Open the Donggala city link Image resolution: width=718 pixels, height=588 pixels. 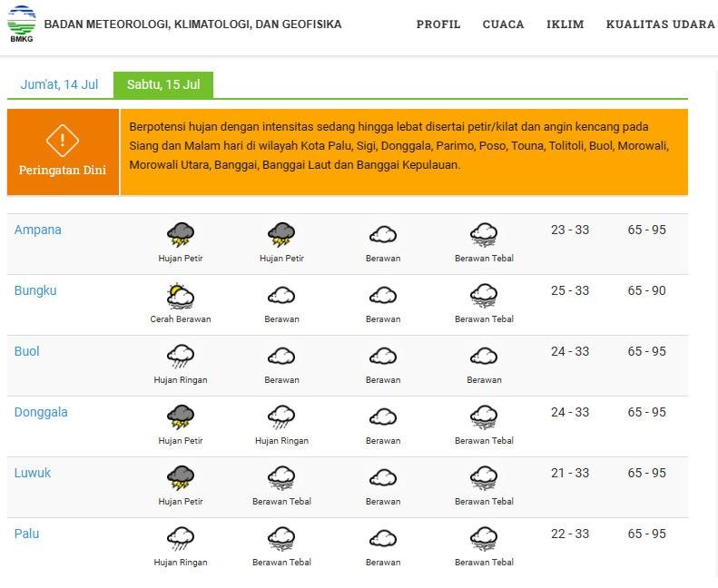click(x=41, y=413)
